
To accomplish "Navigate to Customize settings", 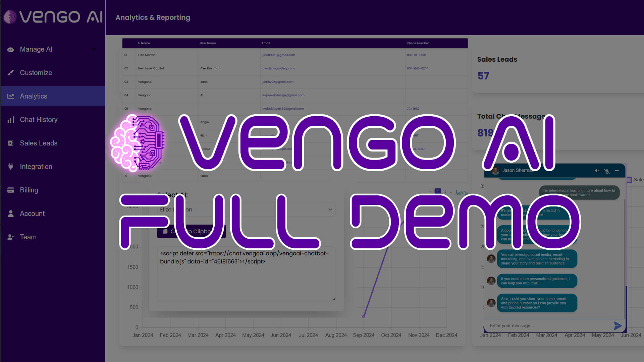I will pyautogui.click(x=36, y=72).
